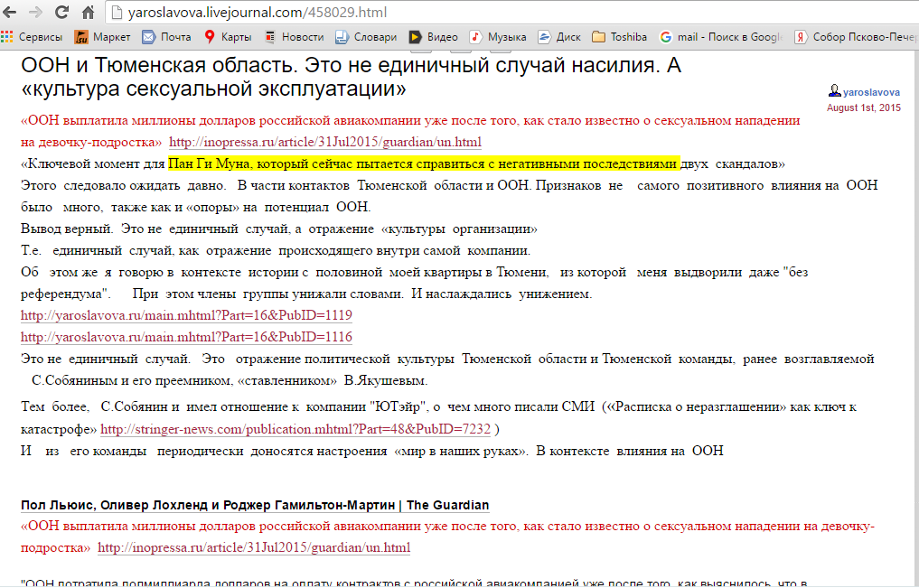Open the Музыка bookmark
This screenshot has width=919, height=588.
pyautogui.click(x=498, y=37)
